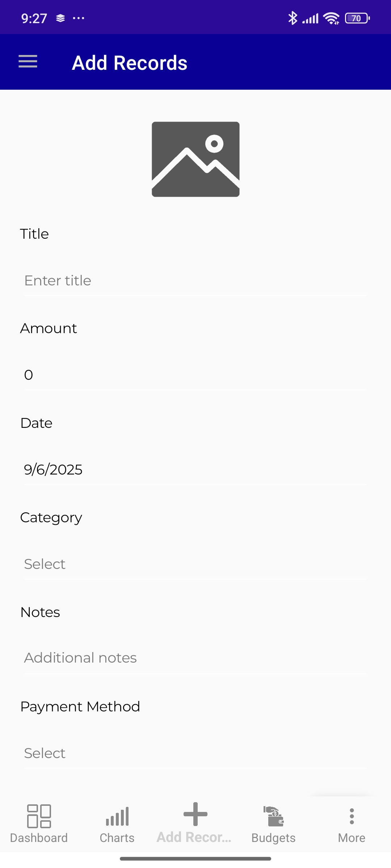Screen dimensions: 391x868
Task: Tap the Wi-Fi status icon
Action: 331,18
